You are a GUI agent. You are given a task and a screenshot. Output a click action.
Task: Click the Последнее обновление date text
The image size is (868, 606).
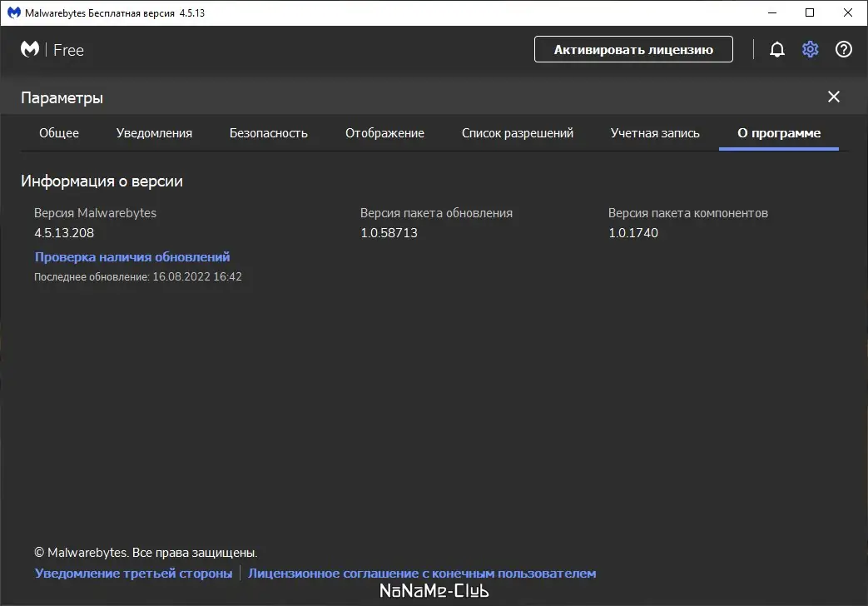point(138,276)
